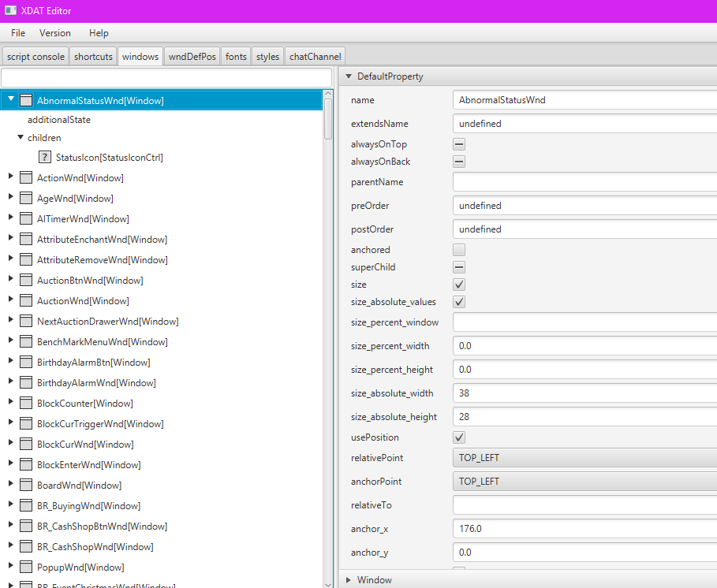717x588 pixels.
Task: Click the empty parentName input field
Action: point(584,182)
